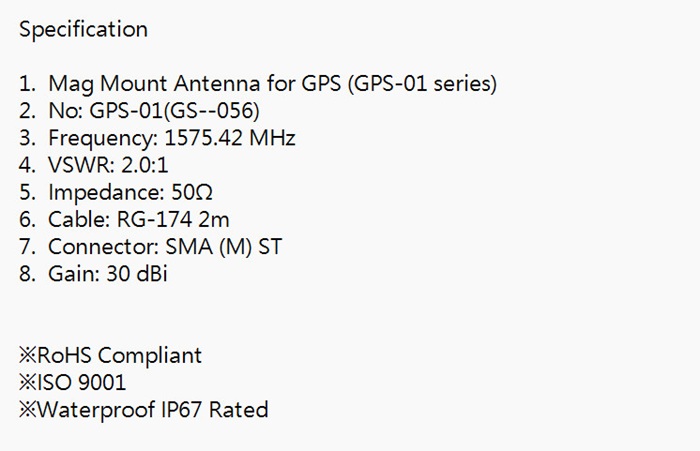Click the RG-174 2m cable value
This screenshot has height=451, width=700.
(x=172, y=219)
